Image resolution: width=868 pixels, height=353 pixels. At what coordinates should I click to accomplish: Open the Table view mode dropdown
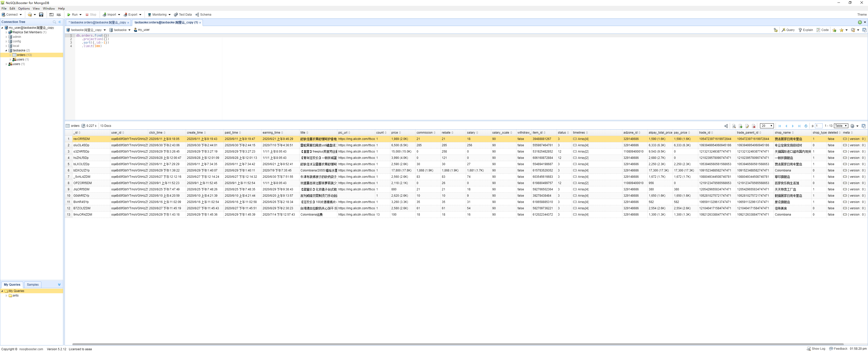[841, 126]
